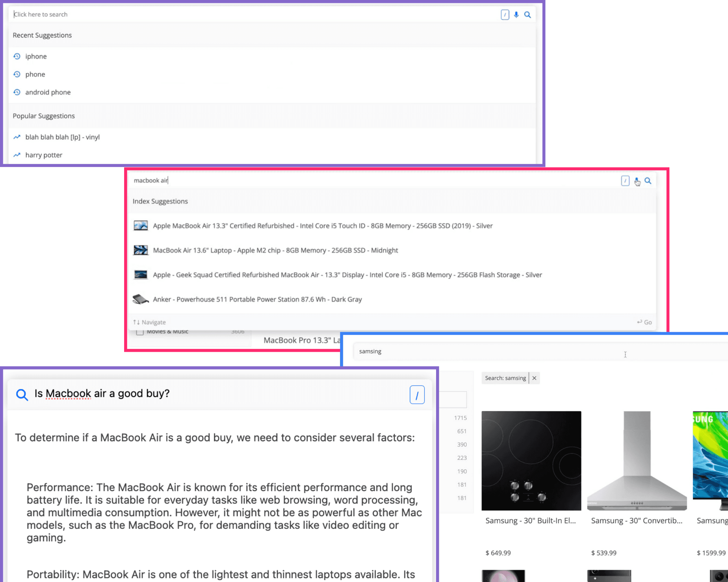Screen dimensions: 728x582
Task: Click the slash icon in the macbook air search bar
Action: (625, 180)
